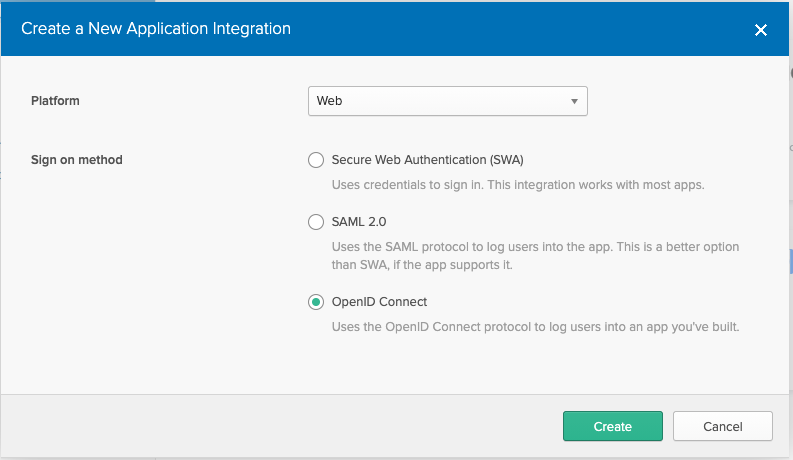793x460 pixels.
Task: Open the Platform dropdown
Action: coord(447,101)
